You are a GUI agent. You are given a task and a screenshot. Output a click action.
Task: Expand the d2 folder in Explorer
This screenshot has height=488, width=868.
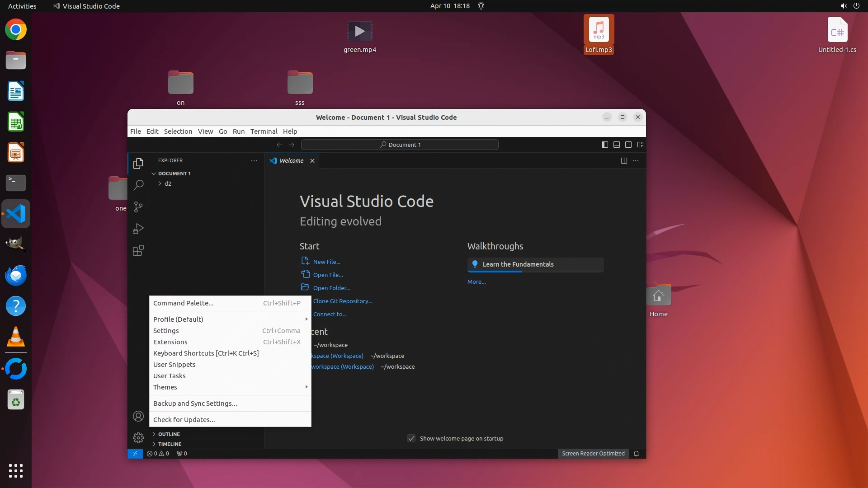[167, 184]
